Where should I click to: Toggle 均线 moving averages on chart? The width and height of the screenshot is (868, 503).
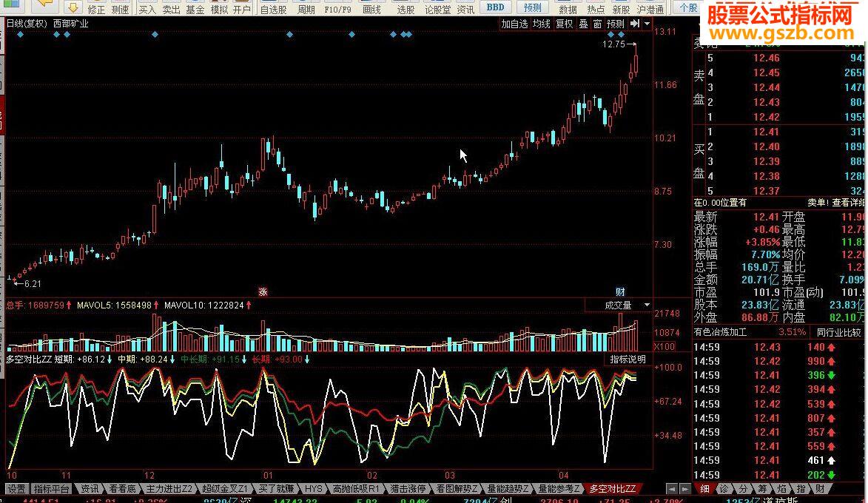tap(542, 24)
